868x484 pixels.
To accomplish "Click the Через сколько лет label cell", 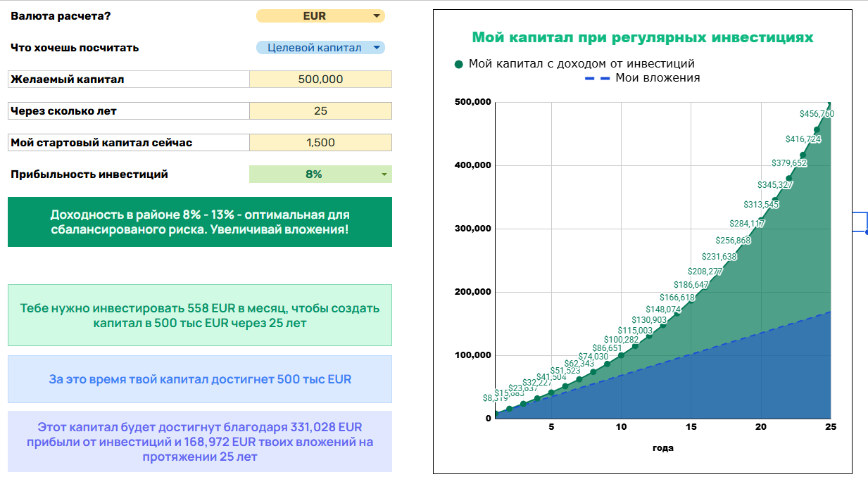I will click(129, 111).
